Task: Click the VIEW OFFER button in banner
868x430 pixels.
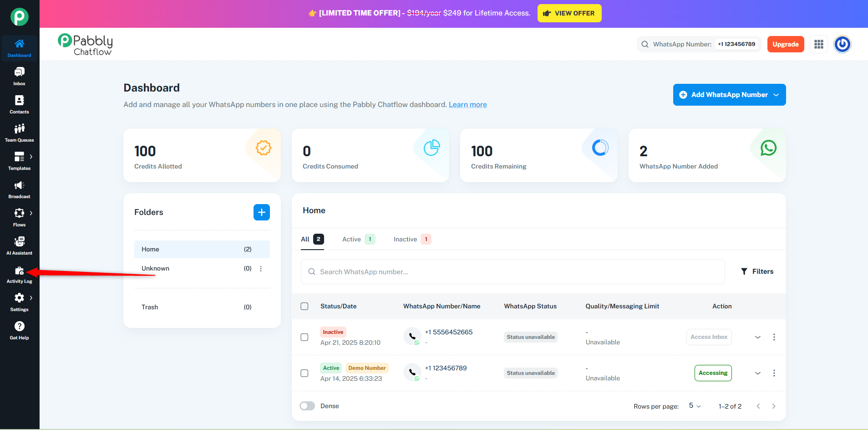Action: pyautogui.click(x=569, y=13)
